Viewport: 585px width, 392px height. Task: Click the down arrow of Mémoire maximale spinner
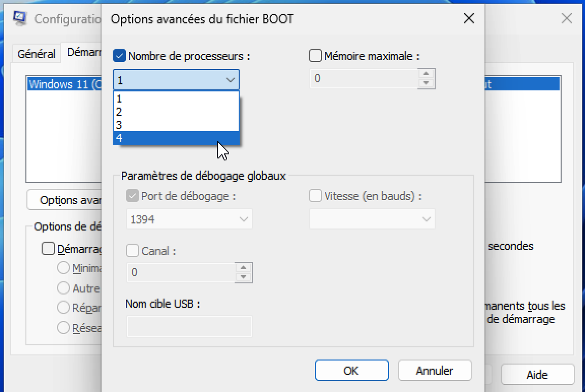click(x=426, y=83)
